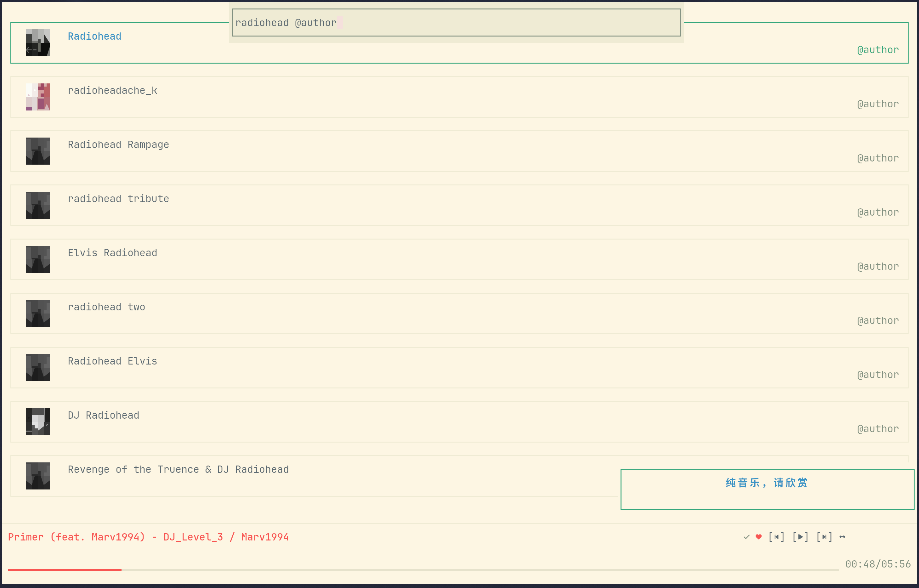Skip to the next track
Viewport: 919px width, 588px height.
pos(824,537)
